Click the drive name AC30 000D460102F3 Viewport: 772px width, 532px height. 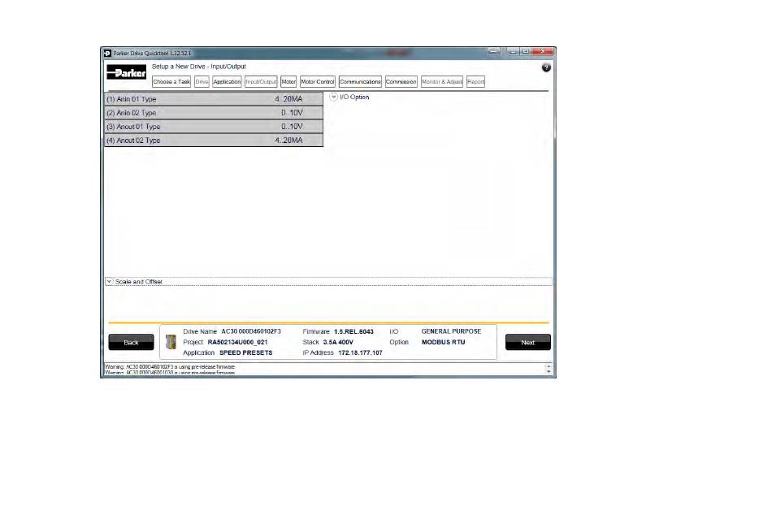[x=251, y=331]
